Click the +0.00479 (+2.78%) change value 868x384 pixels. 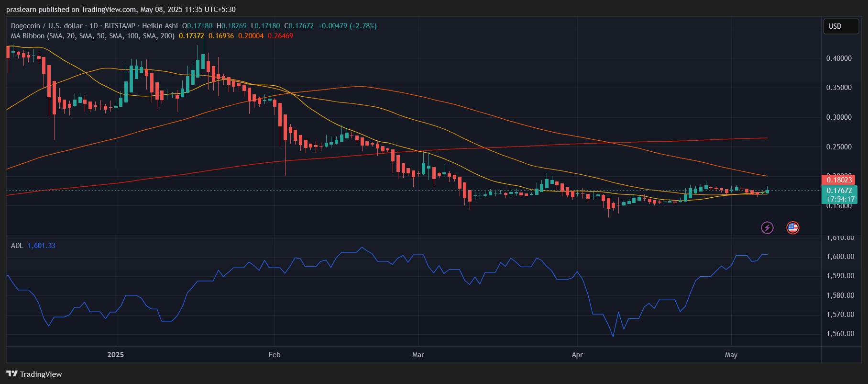[x=347, y=26]
